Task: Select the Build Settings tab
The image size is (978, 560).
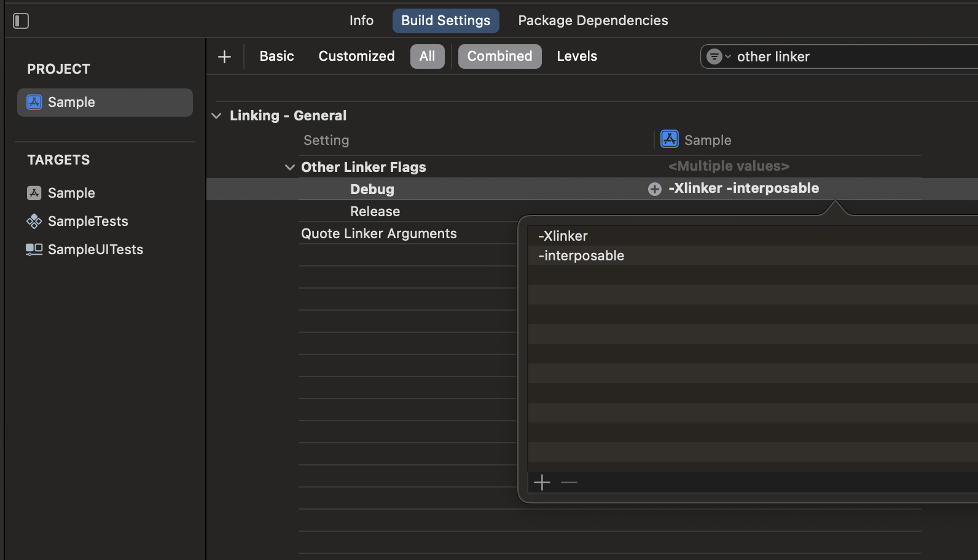Action: pos(446,20)
